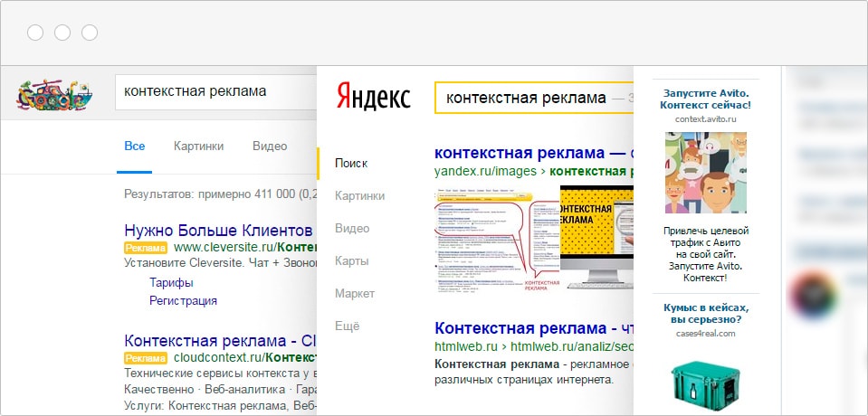Switch to Google Картинки tab
The height and width of the screenshot is (416, 868).
tap(199, 146)
